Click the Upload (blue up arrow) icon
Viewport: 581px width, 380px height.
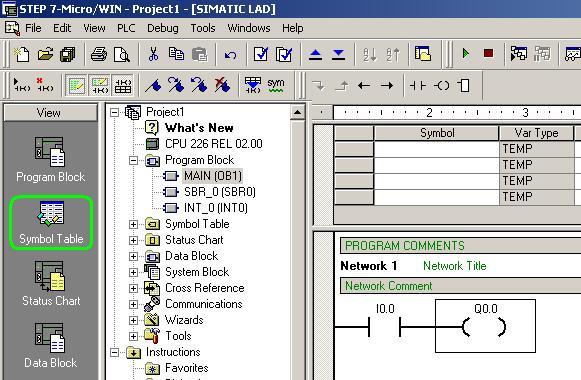pyautogui.click(x=315, y=55)
